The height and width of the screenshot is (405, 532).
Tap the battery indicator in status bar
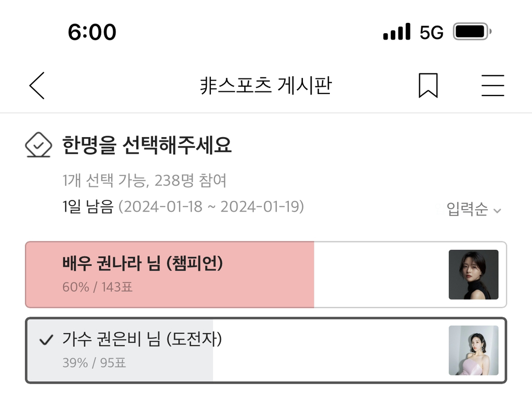[472, 32]
